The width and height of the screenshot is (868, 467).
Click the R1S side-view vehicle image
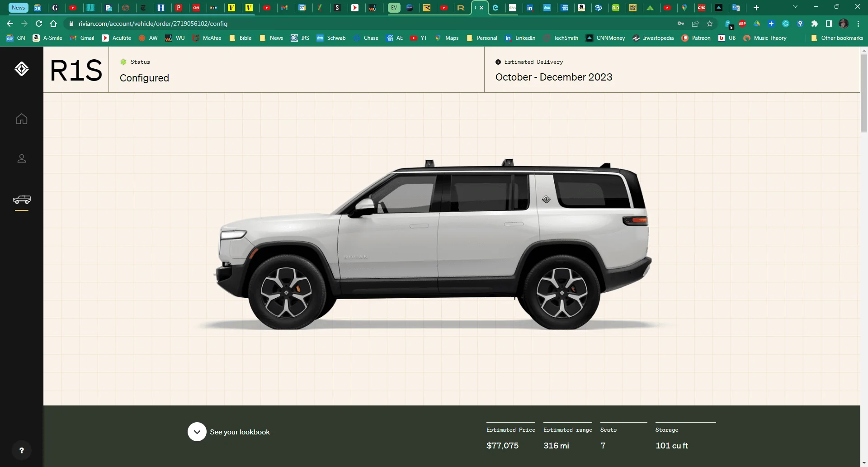click(433, 244)
